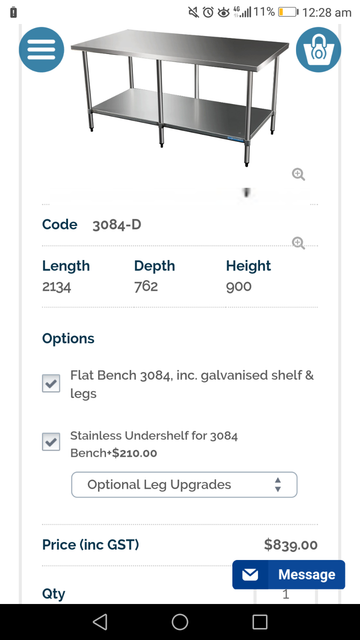Tap the alarm clock status icon
Viewport: 360px width, 640px height.
point(208,12)
